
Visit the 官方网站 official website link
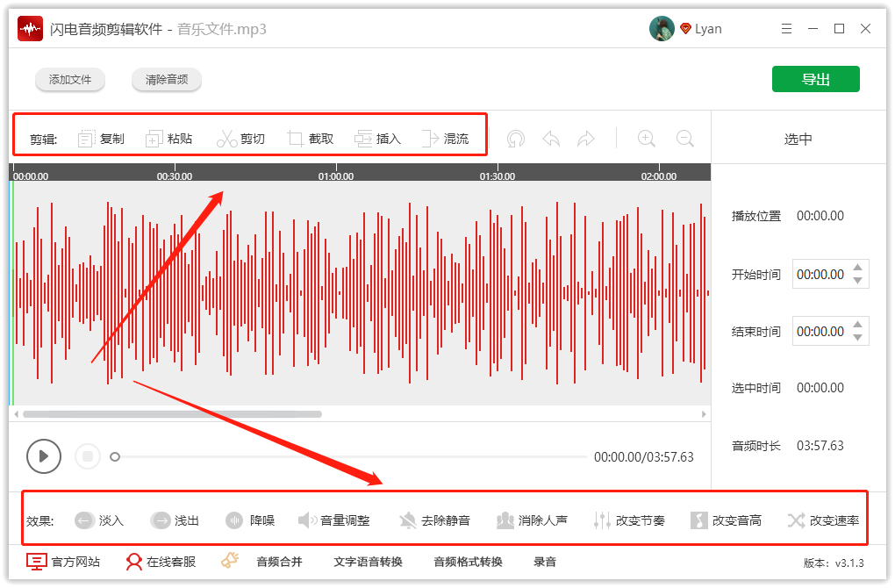(64, 562)
